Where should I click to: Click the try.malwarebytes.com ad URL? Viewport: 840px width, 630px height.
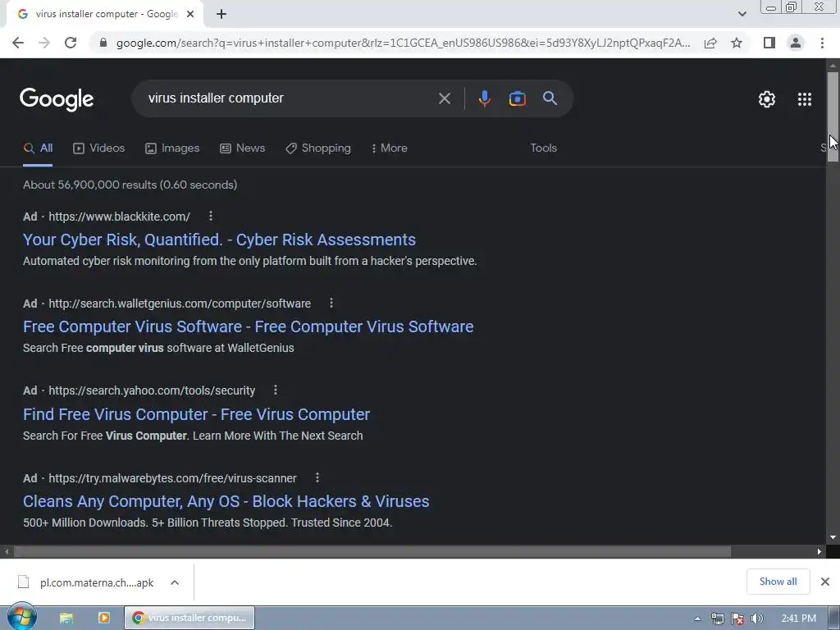[x=172, y=478]
